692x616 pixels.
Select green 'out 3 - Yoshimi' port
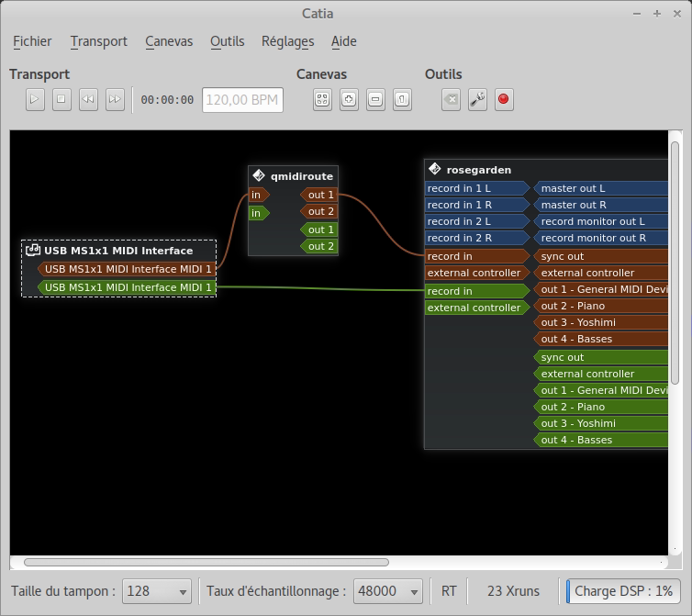click(601, 423)
